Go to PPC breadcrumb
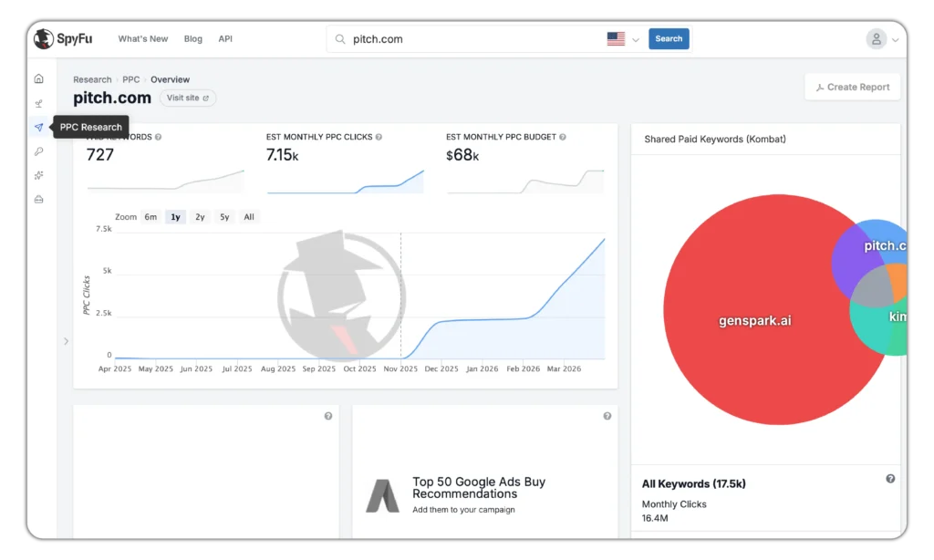The image size is (934, 560). [x=131, y=79]
